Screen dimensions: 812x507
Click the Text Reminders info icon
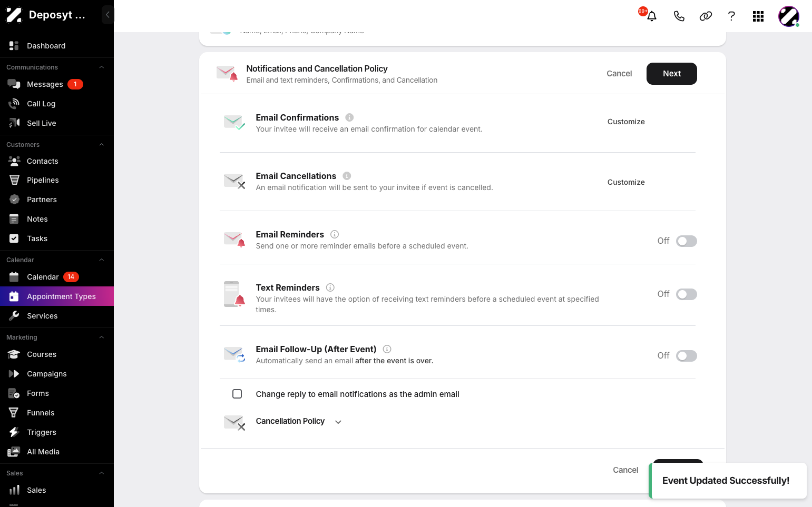click(330, 287)
